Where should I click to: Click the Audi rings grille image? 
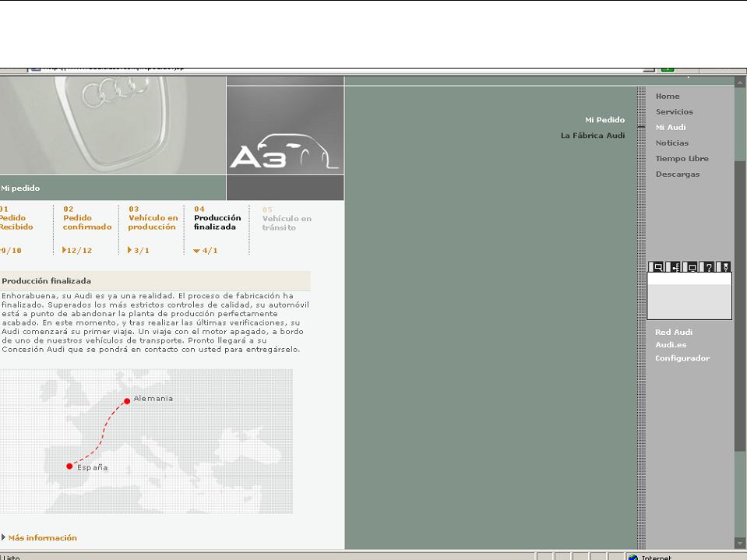113,125
